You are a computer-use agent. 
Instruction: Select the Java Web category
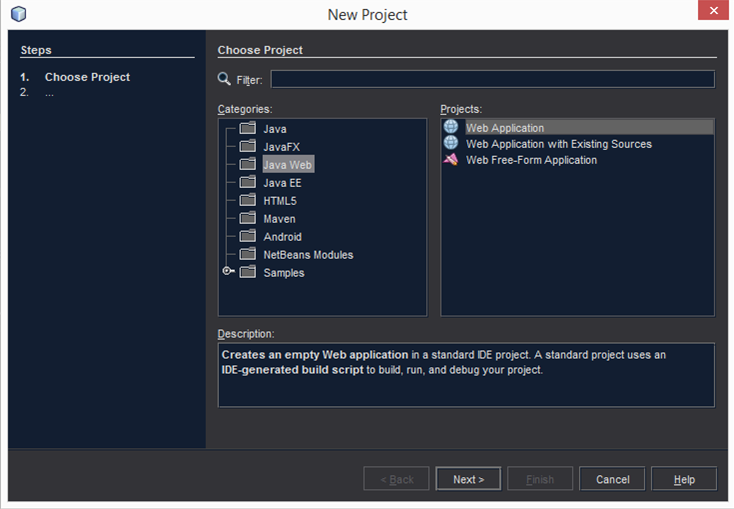point(288,165)
